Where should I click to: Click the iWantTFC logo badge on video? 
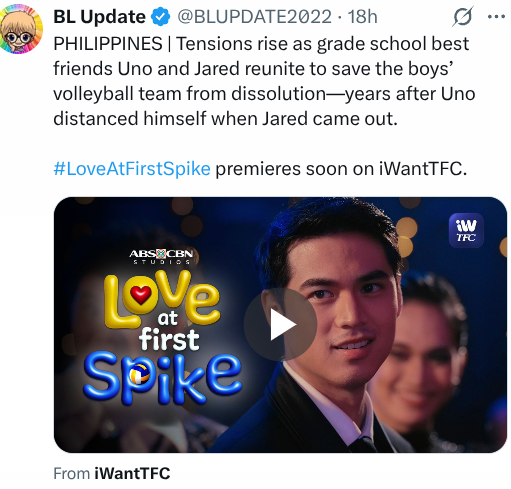(466, 230)
